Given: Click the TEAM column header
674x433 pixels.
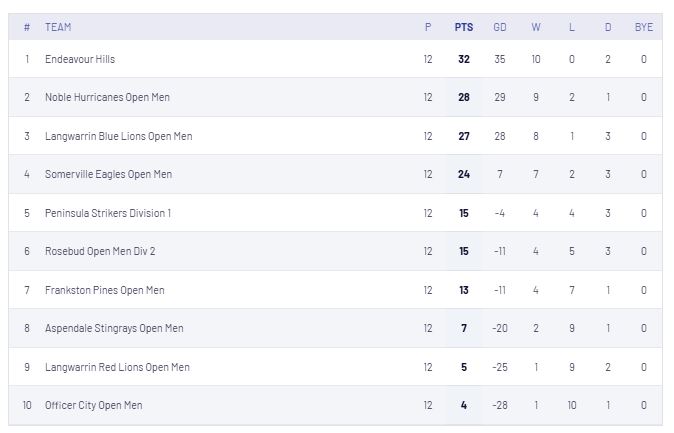Looking at the screenshot, I should [58, 27].
